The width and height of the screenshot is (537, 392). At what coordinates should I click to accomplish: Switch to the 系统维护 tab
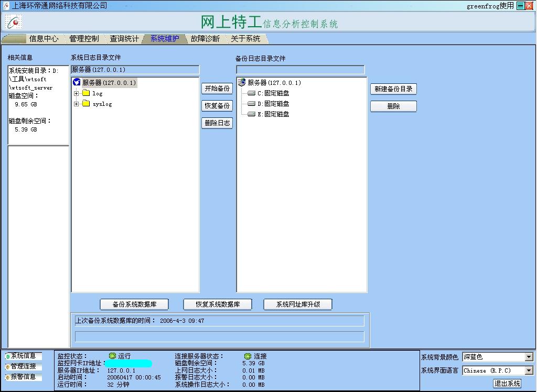point(165,39)
